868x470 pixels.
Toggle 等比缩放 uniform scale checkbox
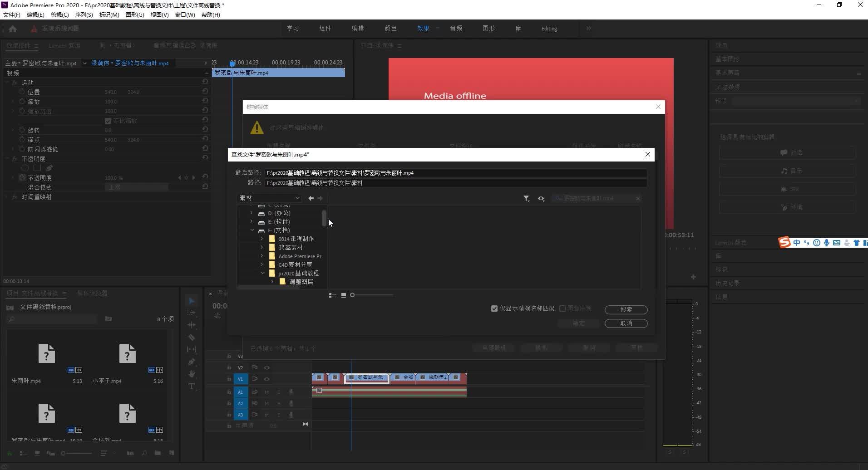pyautogui.click(x=108, y=121)
